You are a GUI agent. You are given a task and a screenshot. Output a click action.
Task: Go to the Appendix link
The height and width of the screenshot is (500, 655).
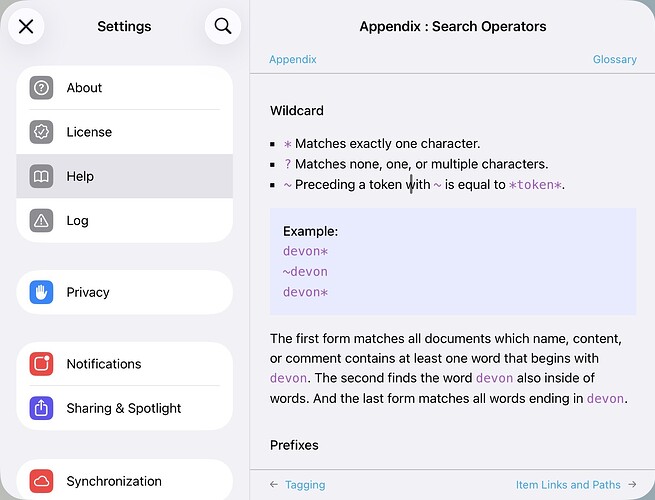[x=293, y=60]
